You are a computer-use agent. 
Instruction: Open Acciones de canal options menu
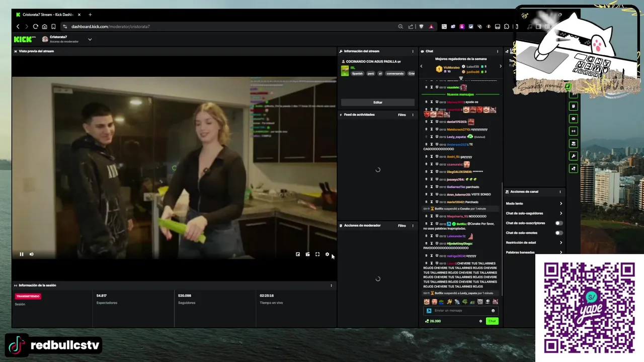(560, 192)
